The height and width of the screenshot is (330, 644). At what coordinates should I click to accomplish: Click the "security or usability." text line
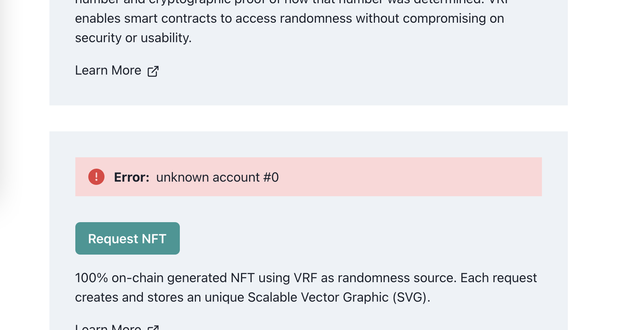click(x=133, y=38)
